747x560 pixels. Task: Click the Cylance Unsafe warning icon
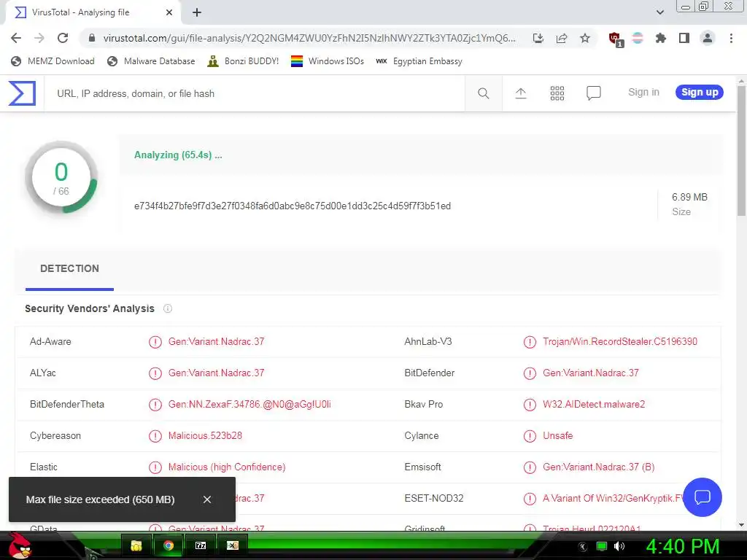click(530, 436)
